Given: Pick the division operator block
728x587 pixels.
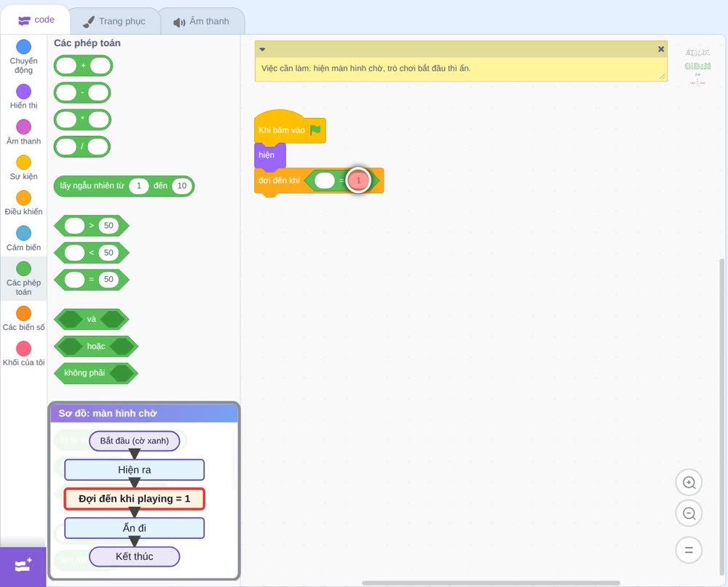Looking at the screenshot, I should [x=82, y=146].
